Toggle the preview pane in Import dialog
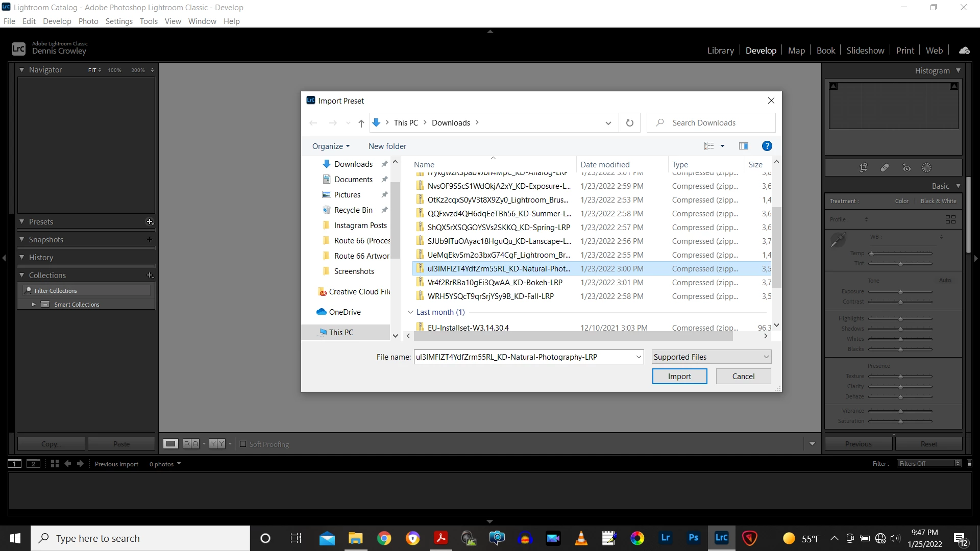The image size is (980, 551). point(744,146)
